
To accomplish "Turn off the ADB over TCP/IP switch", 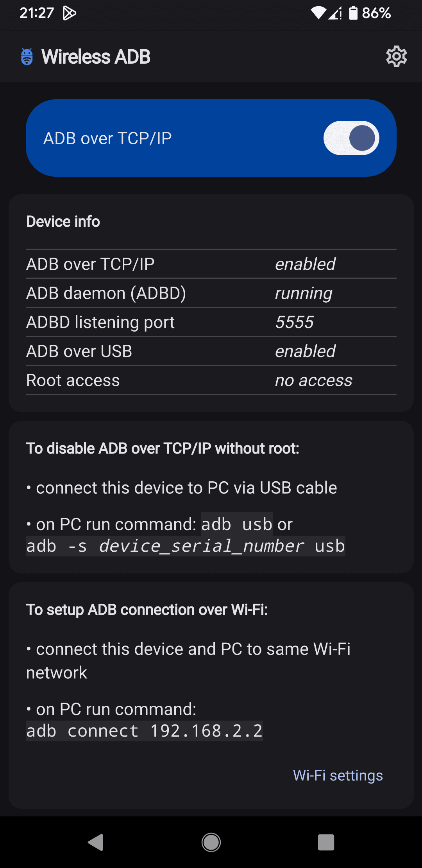I will tap(351, 138).
